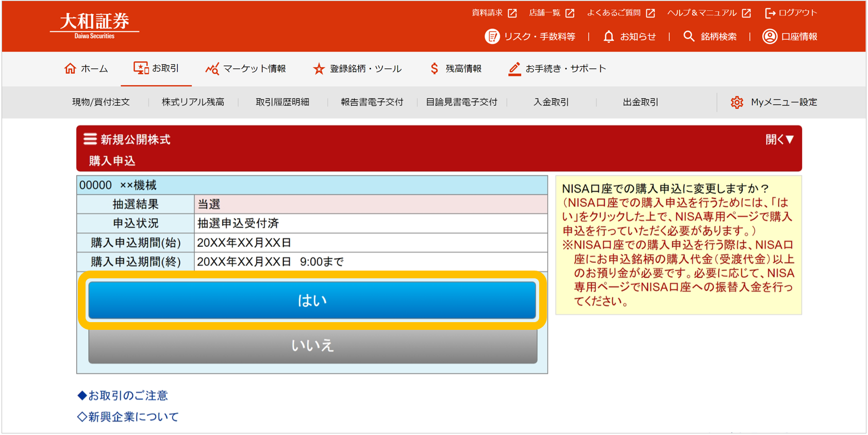Click the external-link icon beside よくあるご質問
The image size is (868, 435).
pyautogui.click(x=650, y=13)
